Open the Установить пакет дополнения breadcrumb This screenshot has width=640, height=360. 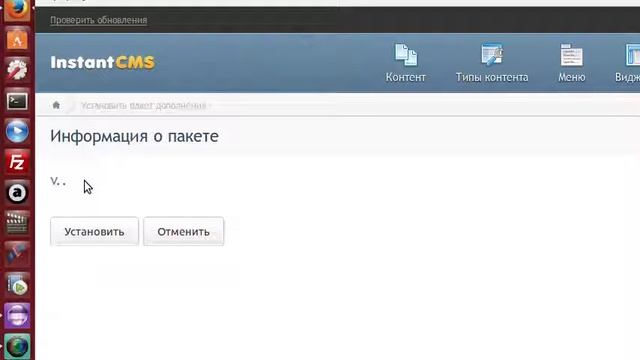pyautogui.click(x=143, y=106)
